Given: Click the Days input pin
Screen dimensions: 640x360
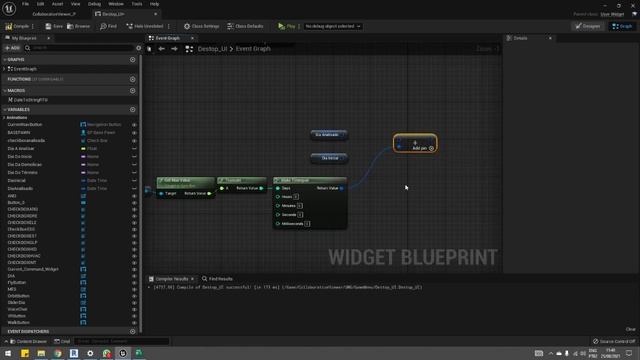Looking at the screenshot, I should tap(278, 188).
